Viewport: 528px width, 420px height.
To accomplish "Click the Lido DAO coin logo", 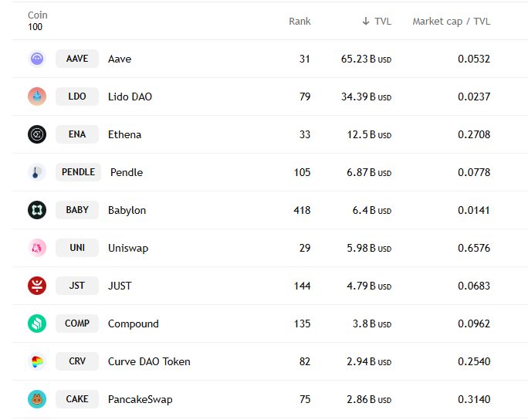I will (x=37, y=97).
